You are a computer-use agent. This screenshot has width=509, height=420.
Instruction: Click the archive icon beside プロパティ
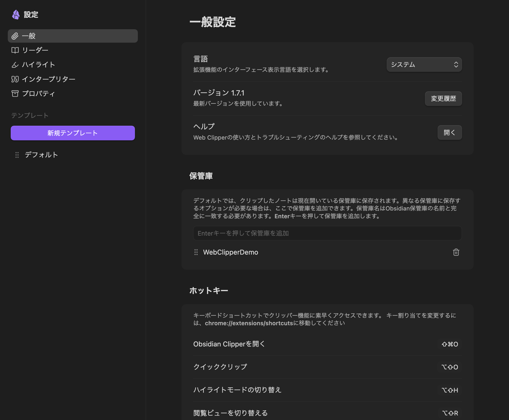point(15,94)
